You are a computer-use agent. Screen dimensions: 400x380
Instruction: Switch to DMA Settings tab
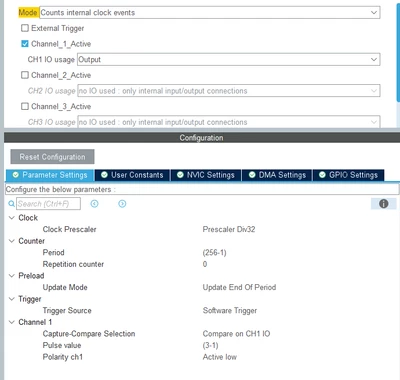277,175
